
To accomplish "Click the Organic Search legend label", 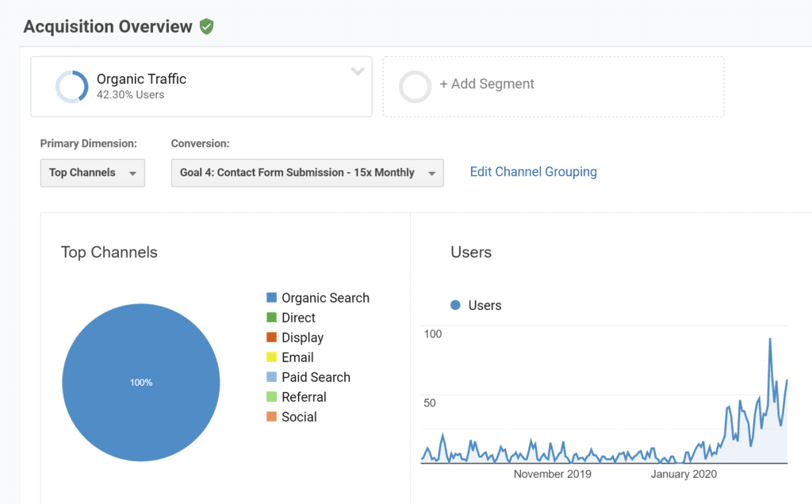I will coord(325,298).
